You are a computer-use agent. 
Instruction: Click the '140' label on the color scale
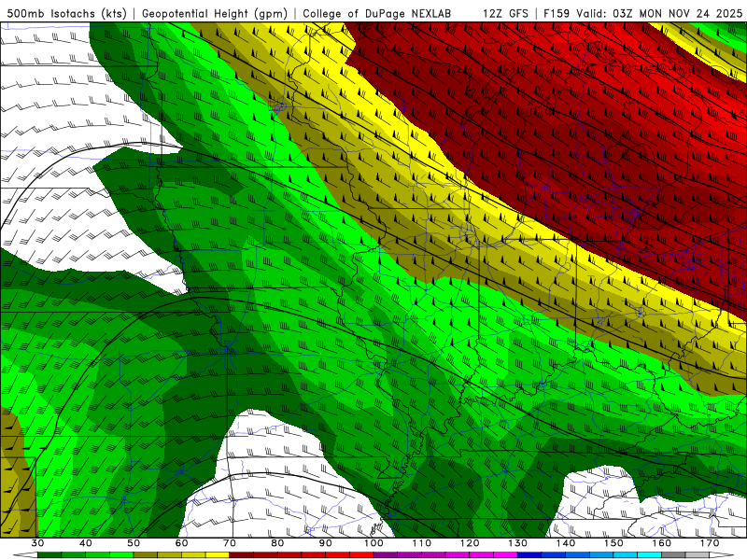tap(566, 543)
